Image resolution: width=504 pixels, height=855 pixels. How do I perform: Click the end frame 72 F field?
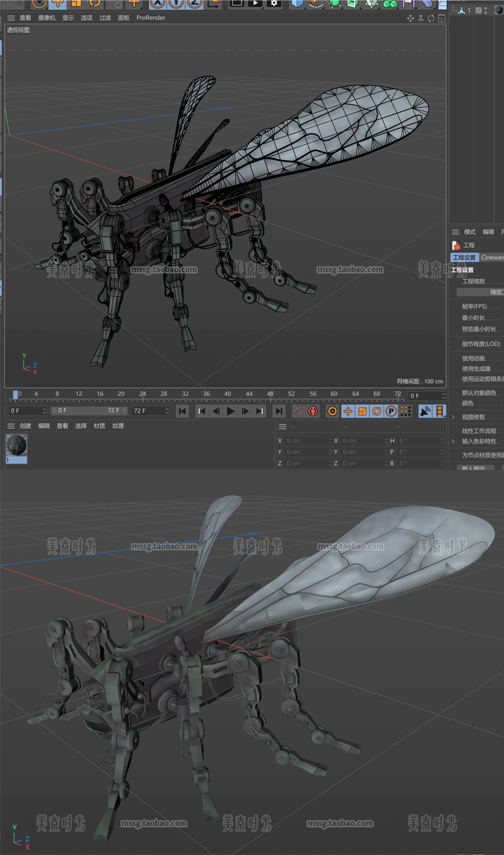(x=151, y=411)
